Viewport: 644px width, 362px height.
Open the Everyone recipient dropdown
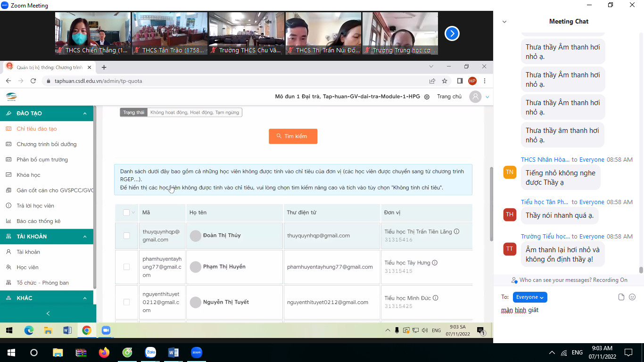click(530, 297)
